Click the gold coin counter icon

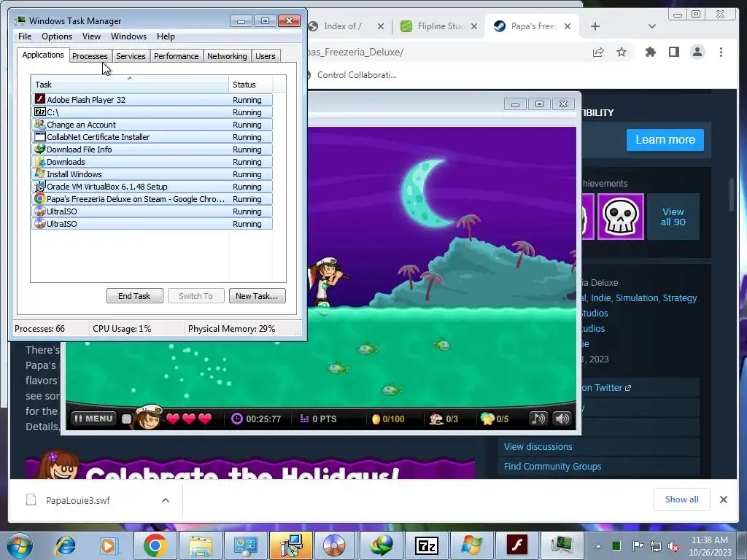click(x=376, y=419)
